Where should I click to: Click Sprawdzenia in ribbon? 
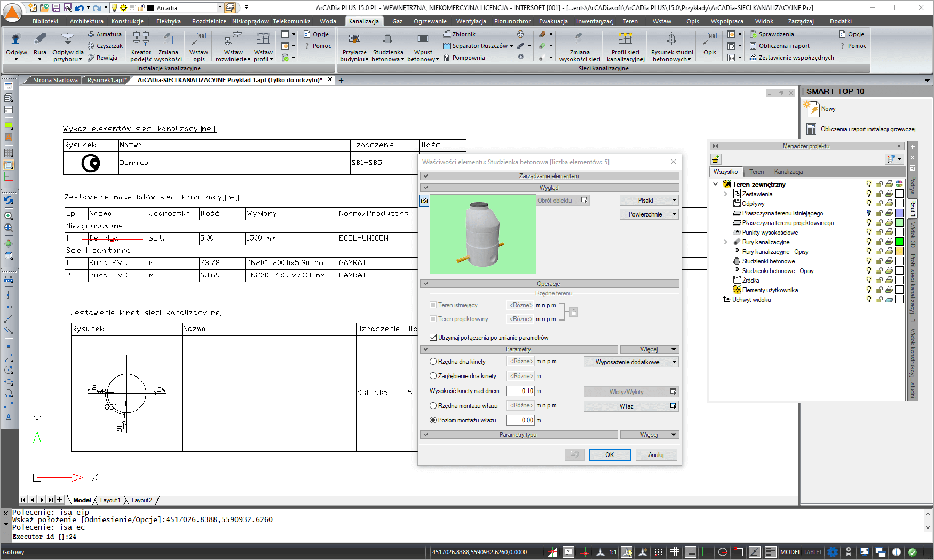[x=772, y=34]
